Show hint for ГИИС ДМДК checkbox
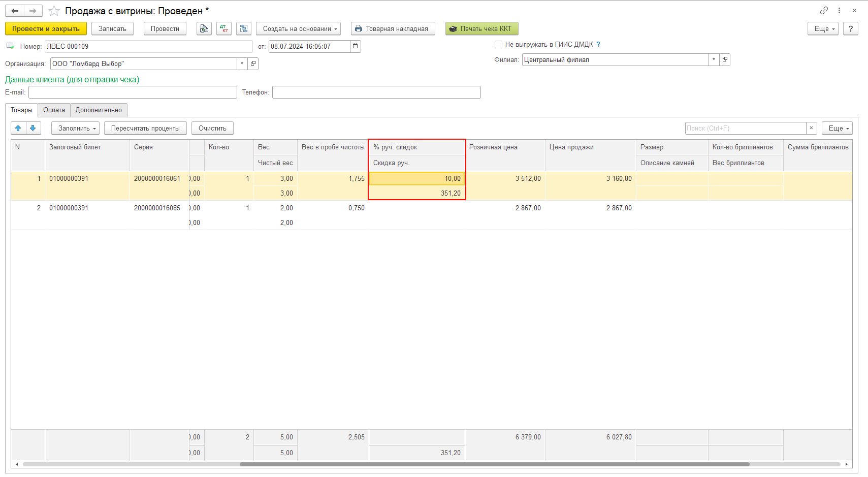The image size is (868, 477). [598, 44]
